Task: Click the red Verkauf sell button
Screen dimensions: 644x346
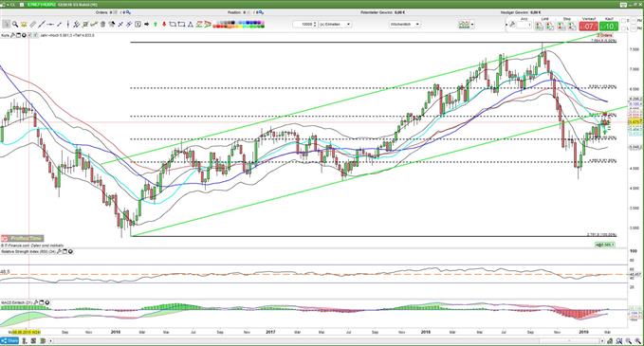Action: click(589, 27)
